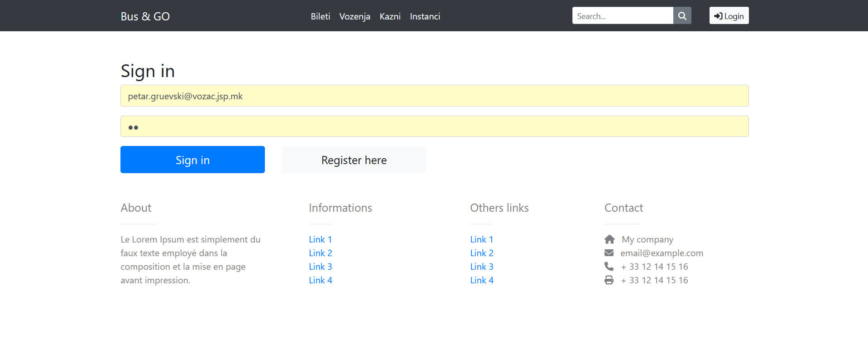The width and height of the screenshot is (868, 364).
Task: Follow Link 4 under Others links
Action: [x=481, y=280]
